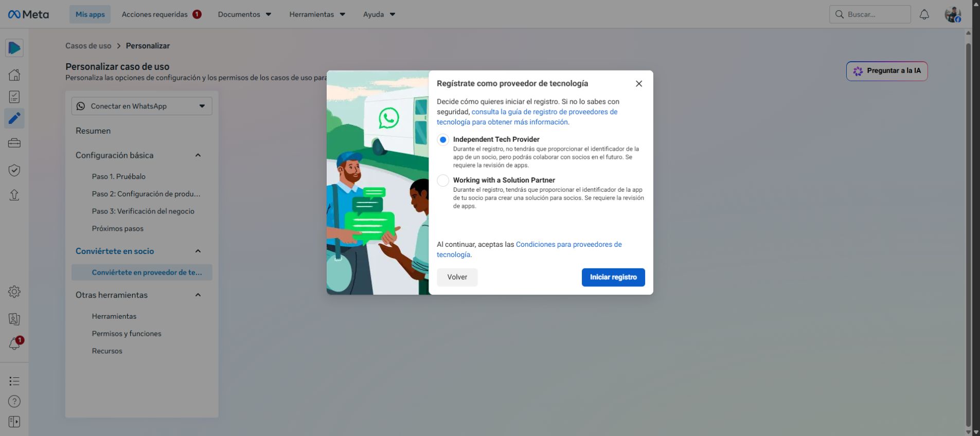Image resolution: width=980 pixels, height=436 pixels.
Task: Click the Volver button
Action: 457,277
